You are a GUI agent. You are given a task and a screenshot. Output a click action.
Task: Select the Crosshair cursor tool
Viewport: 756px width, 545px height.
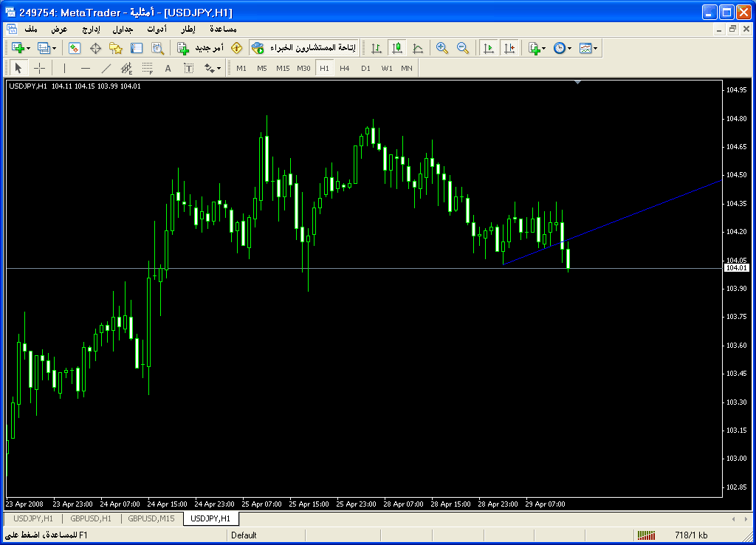pos(40,68)
